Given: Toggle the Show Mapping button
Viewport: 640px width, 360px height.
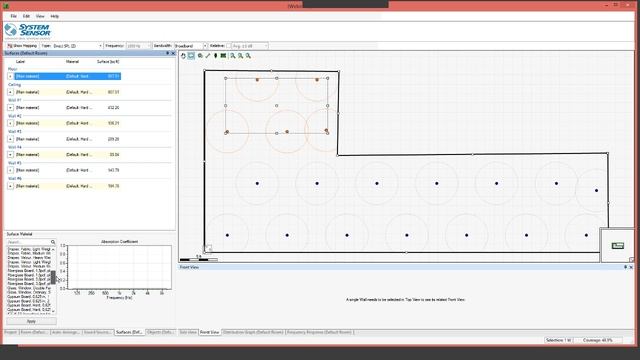Looking at the screenshot, I should point(22,46).
